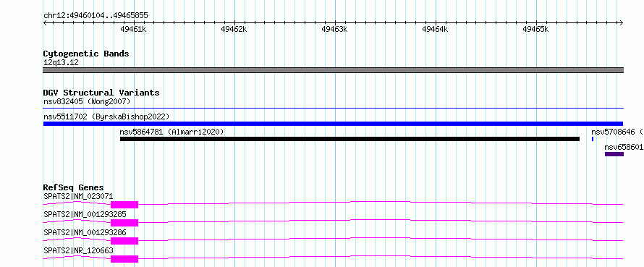Select the Cytogenetic Bands track title
Viewport: 644px width, 267px height.
click(86, 54)
